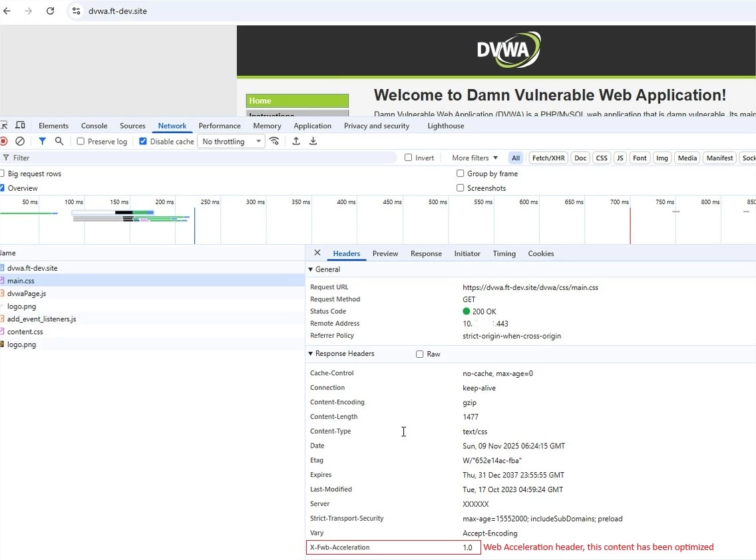The height and width of the screenshot is (560, 756).
Task: Click the inspect element picker icon
Action: 4,125
